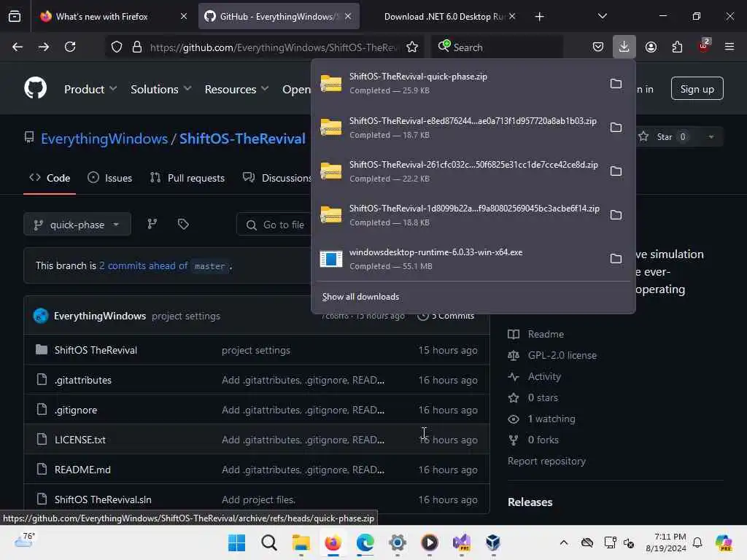Open the Discussions tab

click(x=276, y=178)
